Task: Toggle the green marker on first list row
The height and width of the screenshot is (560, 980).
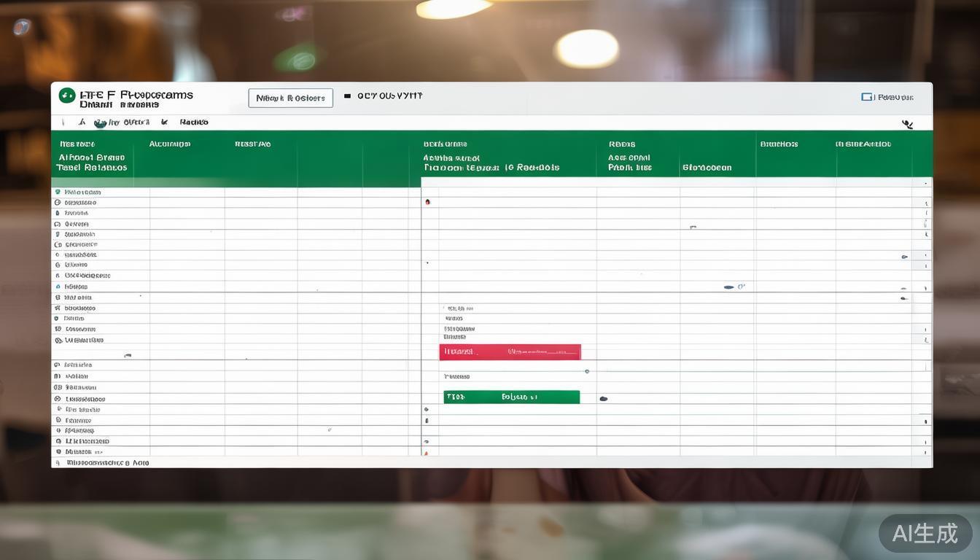Action: 58,192
